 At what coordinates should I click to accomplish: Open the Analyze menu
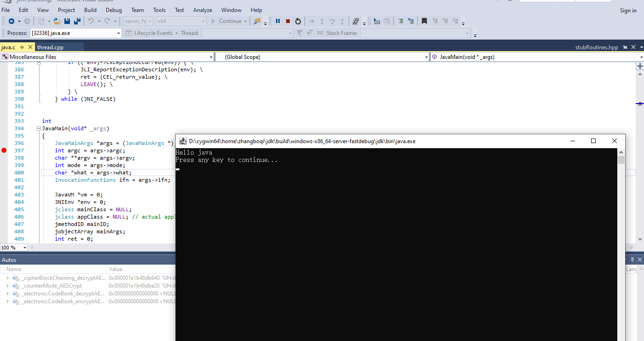point(203,10)
